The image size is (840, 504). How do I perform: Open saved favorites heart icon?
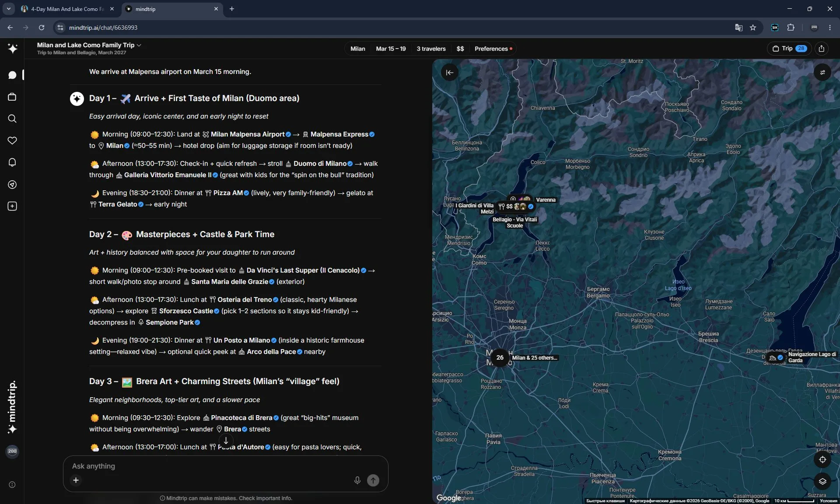coord(12,141)
